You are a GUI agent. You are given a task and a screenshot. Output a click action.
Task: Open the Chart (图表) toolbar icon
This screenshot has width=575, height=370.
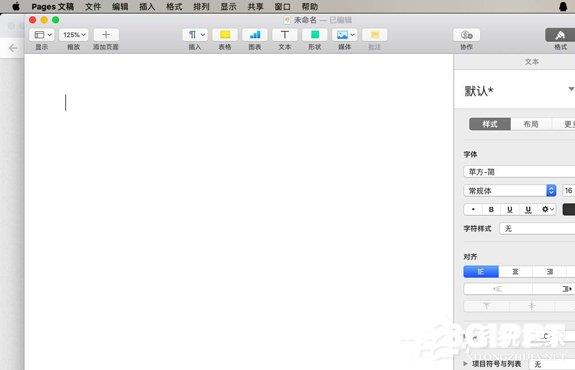(x=254, y=35)
